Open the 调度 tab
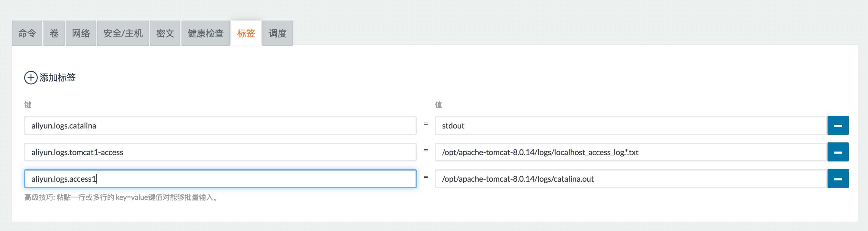The image size is (868, 231). [x=277, y=33]
